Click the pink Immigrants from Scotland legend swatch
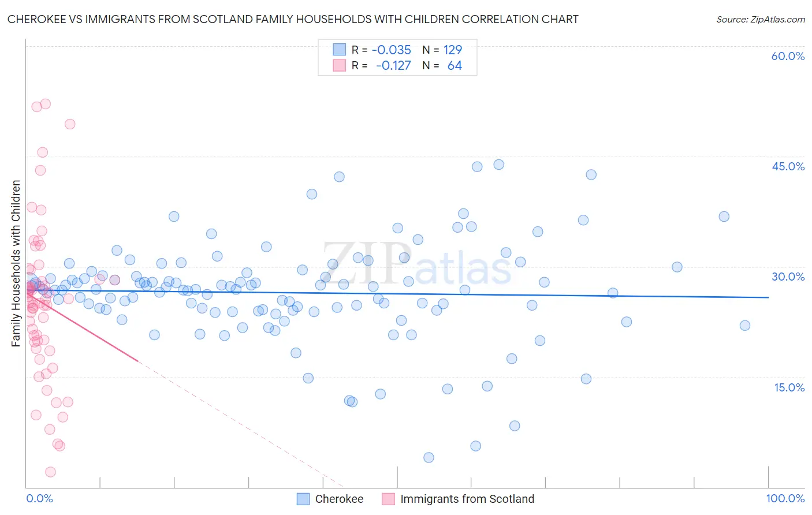 388,499
